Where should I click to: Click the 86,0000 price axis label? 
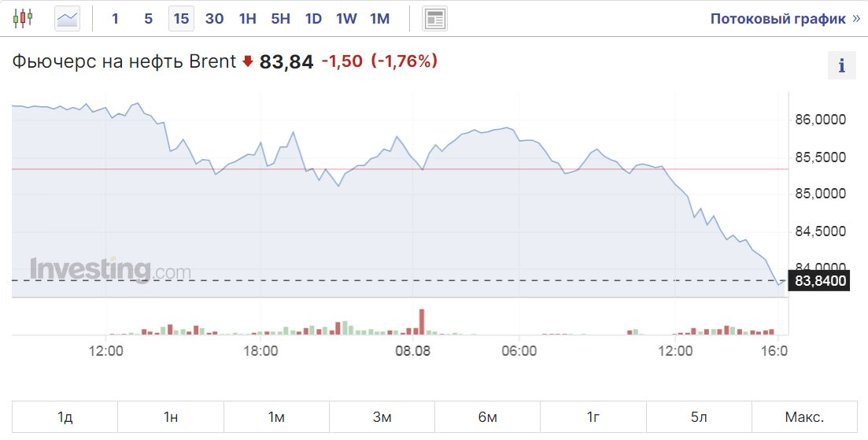(821, 120)
